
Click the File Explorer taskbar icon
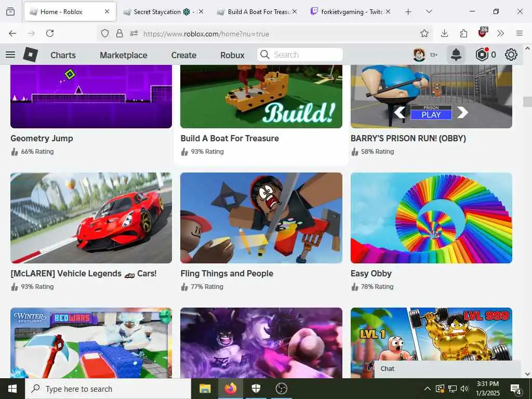pos(205,389)
